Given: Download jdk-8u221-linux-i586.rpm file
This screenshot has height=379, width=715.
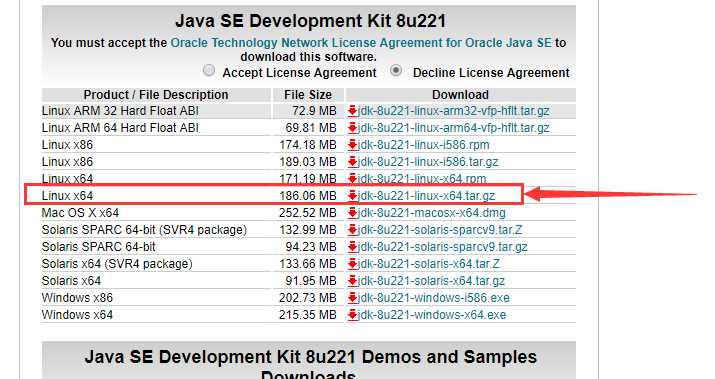Looking at the screenshot, I should (x=424, y=145).
